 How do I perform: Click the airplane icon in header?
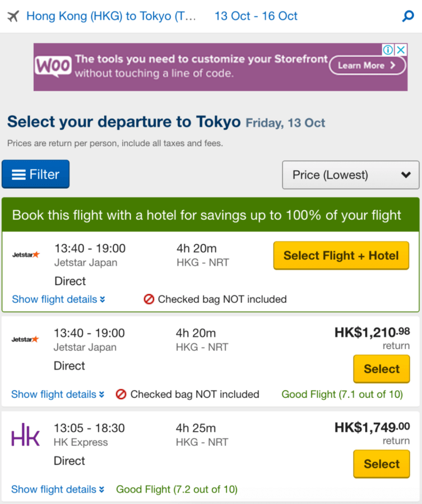click(13, 16)
